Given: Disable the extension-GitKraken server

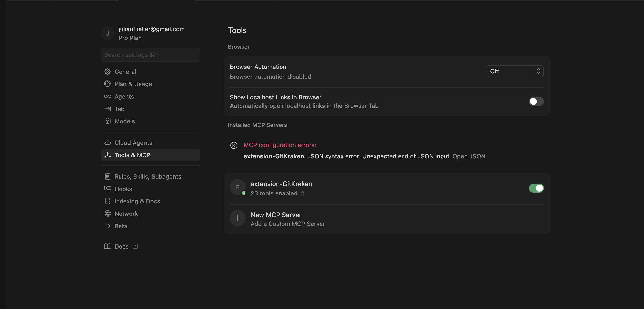Looking at the screenshot, I should click(x=536, y=188).
